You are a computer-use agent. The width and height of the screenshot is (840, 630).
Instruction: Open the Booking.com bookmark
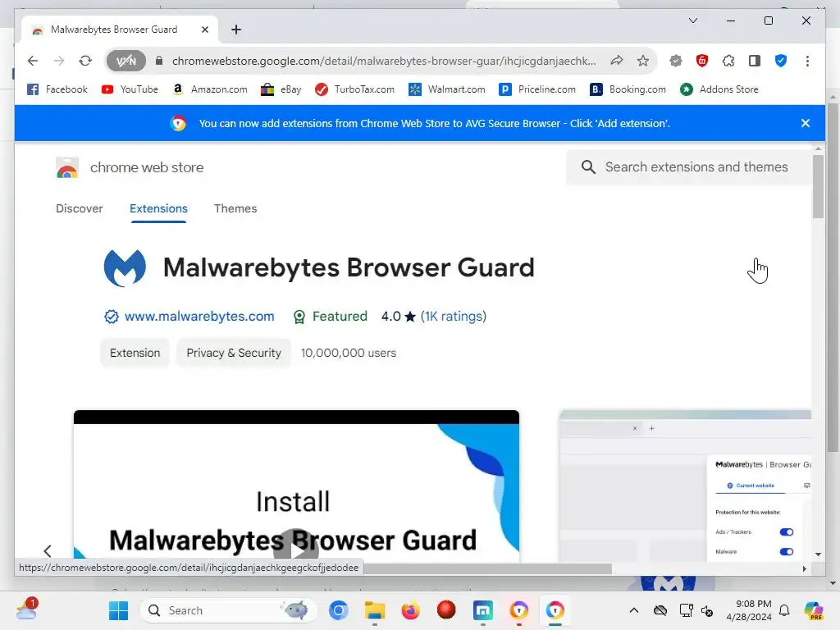[628, 89]
